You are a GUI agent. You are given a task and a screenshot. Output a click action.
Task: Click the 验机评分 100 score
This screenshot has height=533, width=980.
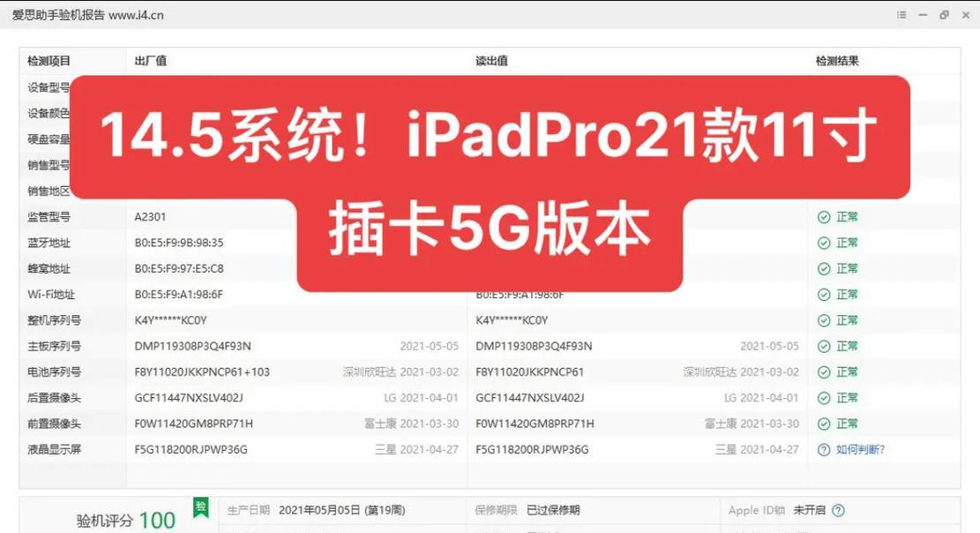[125, 520]
